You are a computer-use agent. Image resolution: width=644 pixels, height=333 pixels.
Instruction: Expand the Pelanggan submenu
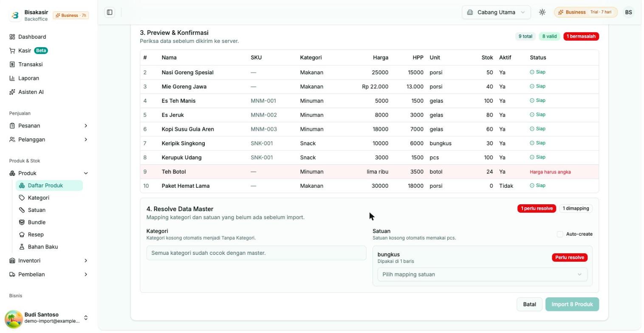[x=48, y=139]
